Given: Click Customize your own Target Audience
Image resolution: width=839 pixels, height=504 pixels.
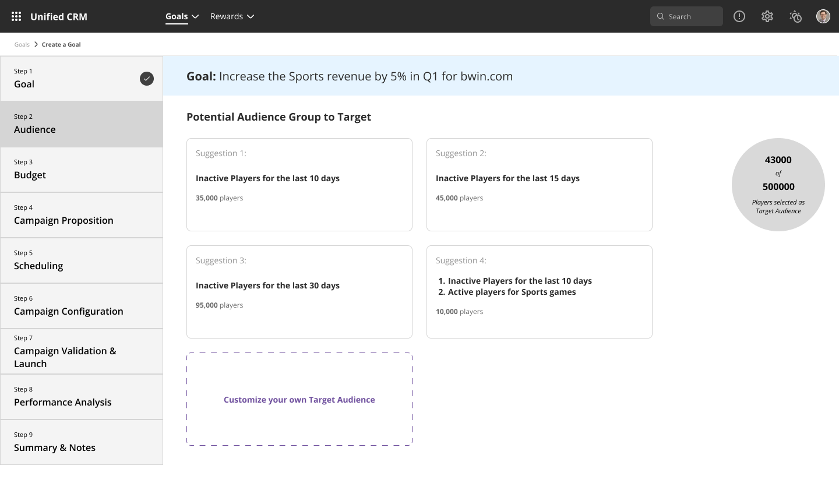Looking at the screenshot, I should tap(299, 400).
